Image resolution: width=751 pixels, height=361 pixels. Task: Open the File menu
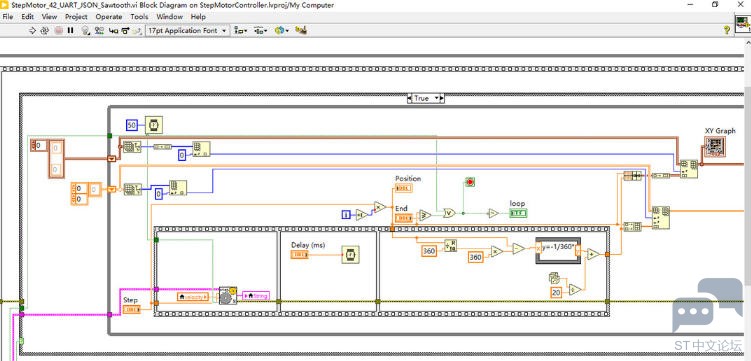(8, 16)
